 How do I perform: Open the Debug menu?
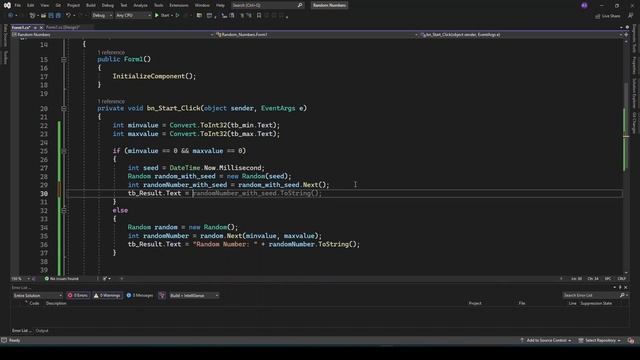click(108, 5)
